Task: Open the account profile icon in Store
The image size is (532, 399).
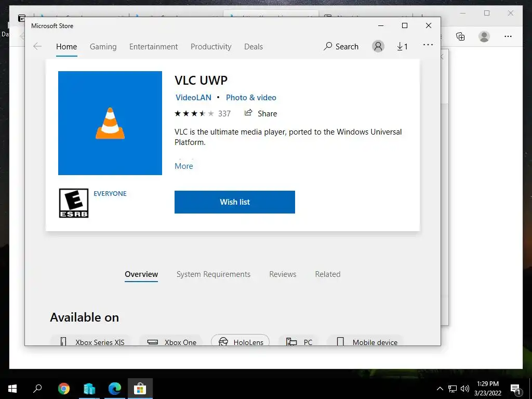Action: click(378, 46)
